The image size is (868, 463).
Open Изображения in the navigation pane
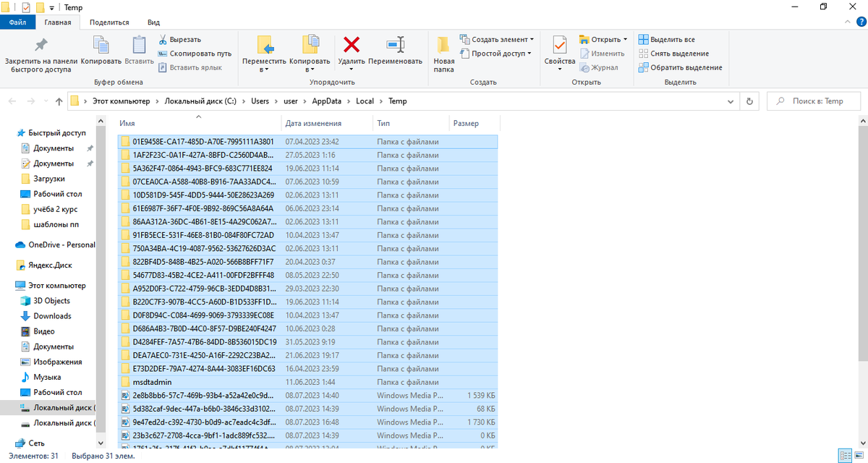(x=51, y=362)
